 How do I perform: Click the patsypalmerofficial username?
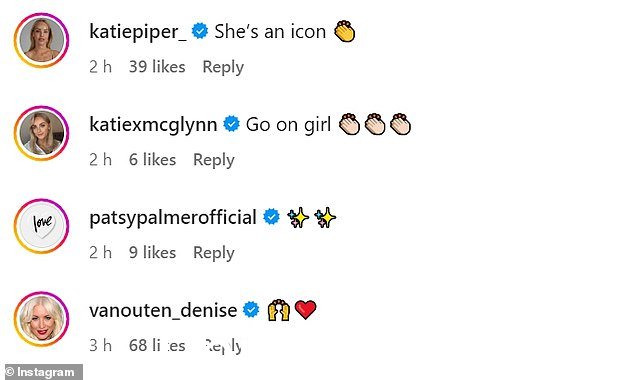tap(173, 218)
